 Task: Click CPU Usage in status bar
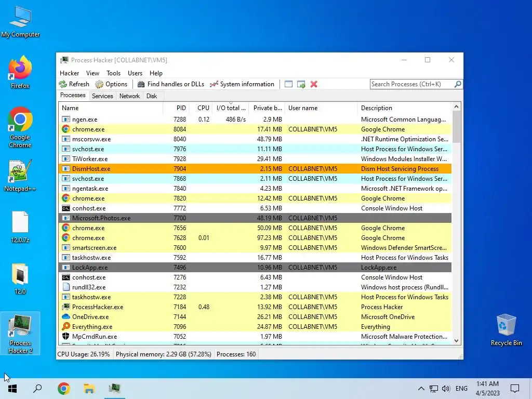[84, 354]
